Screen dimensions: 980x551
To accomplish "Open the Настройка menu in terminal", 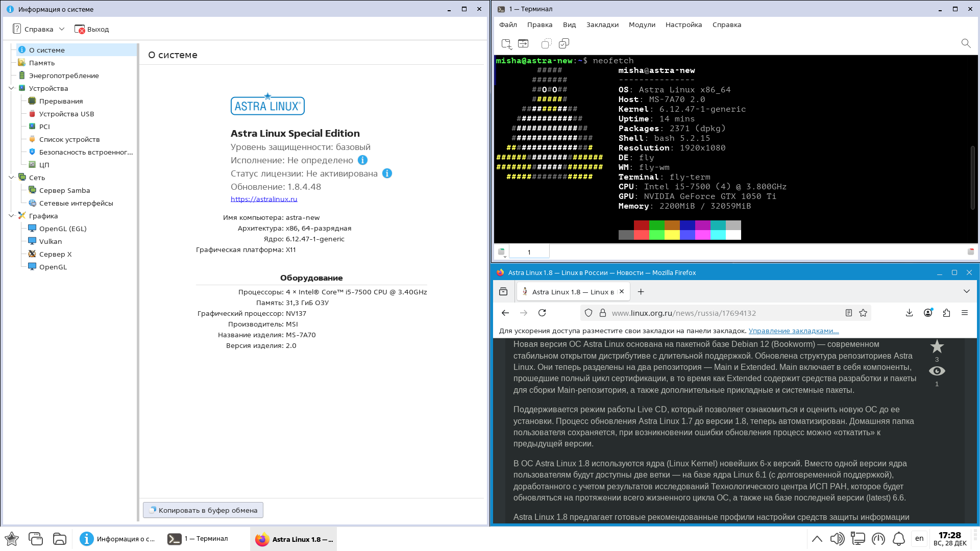I will click(683, 24).
